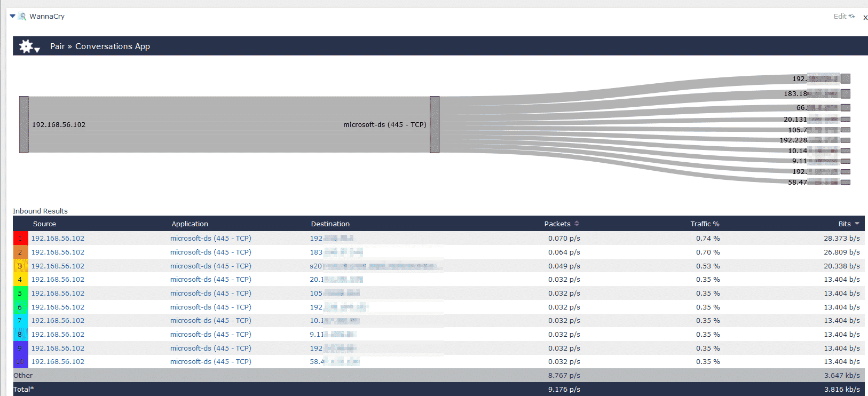Image resolution: width=868 pixels, height=396 pixels.
Task: Open the 192.168.56.102 source link in row 1
Action: tap(58, 239)
